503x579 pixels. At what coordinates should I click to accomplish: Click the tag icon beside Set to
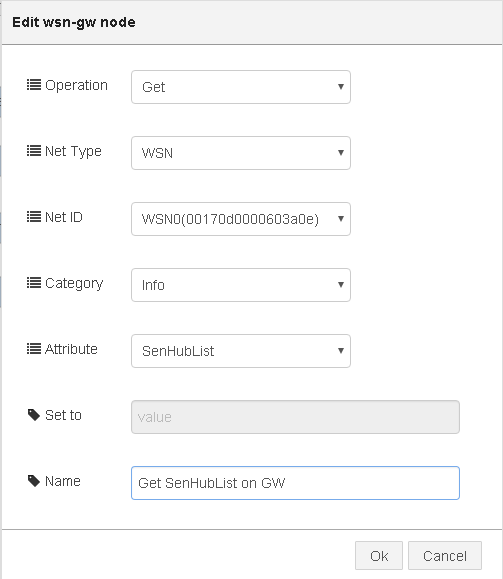coord(34,415)
